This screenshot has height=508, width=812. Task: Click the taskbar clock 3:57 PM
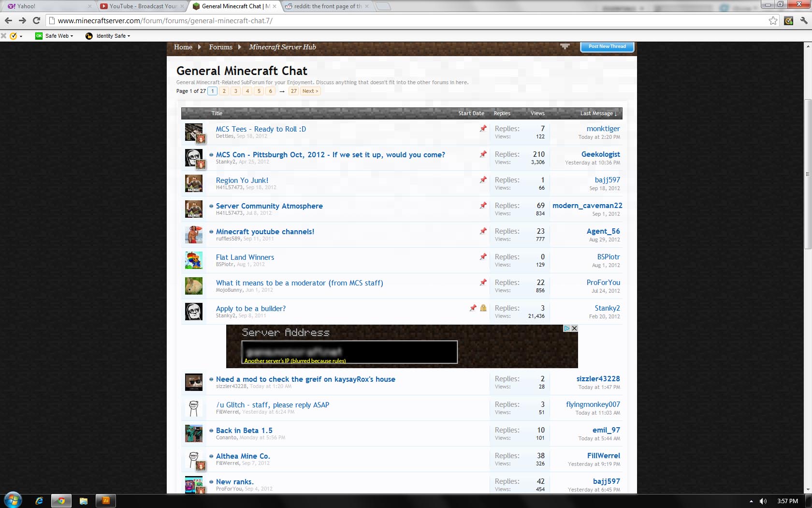(787, 501)
